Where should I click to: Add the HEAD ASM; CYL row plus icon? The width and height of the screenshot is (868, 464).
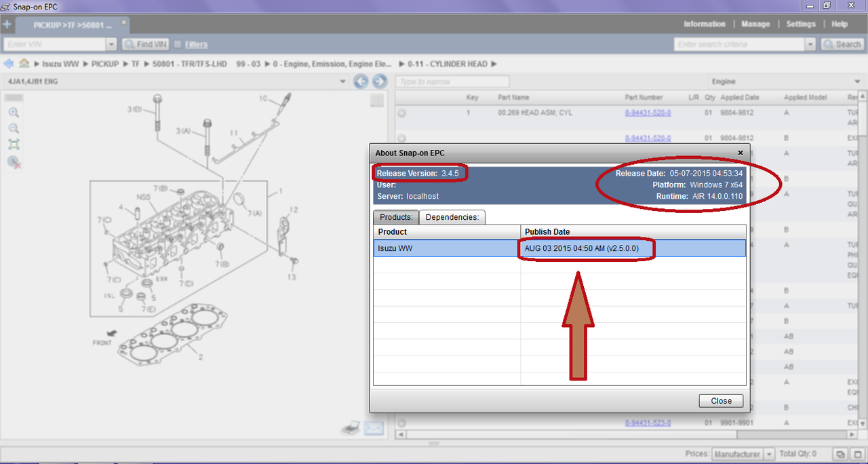click(401, 113)
